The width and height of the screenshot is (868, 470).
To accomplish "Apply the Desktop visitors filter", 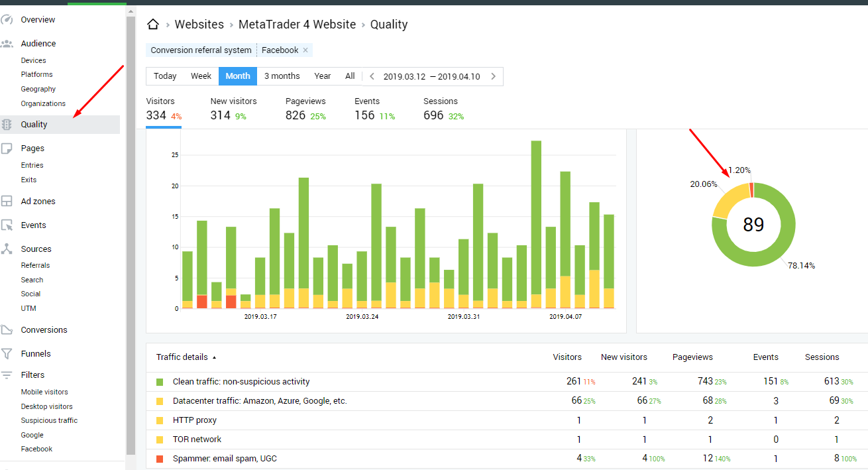I will pyautogui.click(x=46, y=406).
